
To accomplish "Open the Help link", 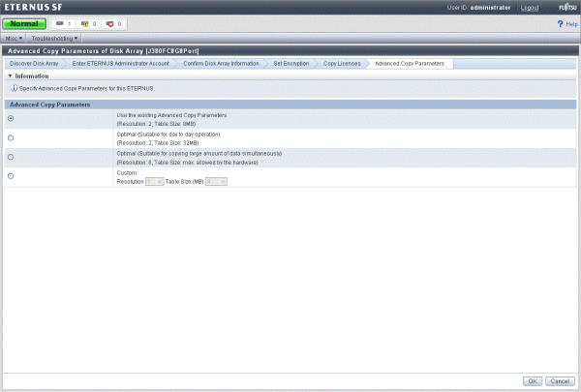I will click(x=571, y=24).
